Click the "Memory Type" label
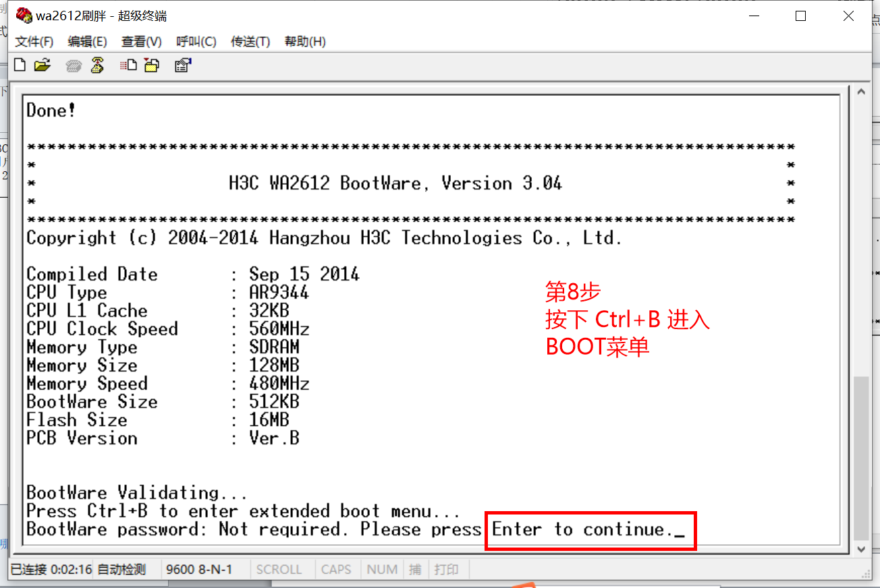This screenshot has width=880, height=588. [82, 347]
